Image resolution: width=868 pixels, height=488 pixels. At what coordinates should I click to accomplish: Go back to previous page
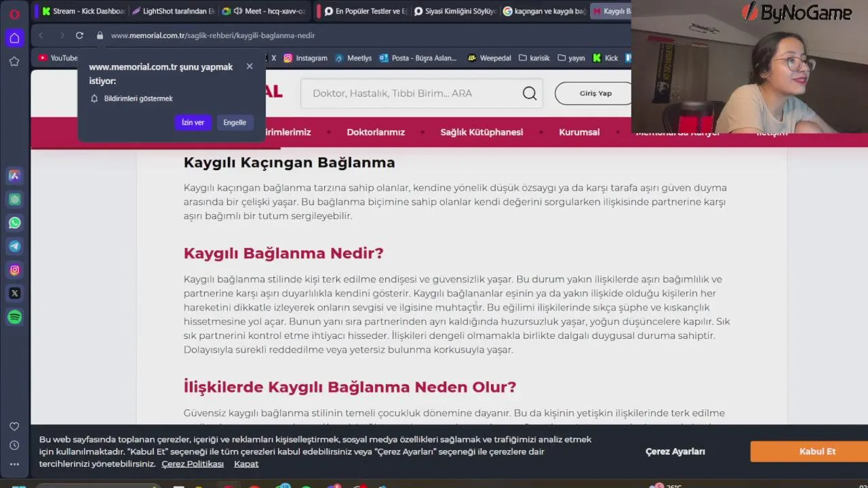(x=41, y=35)
